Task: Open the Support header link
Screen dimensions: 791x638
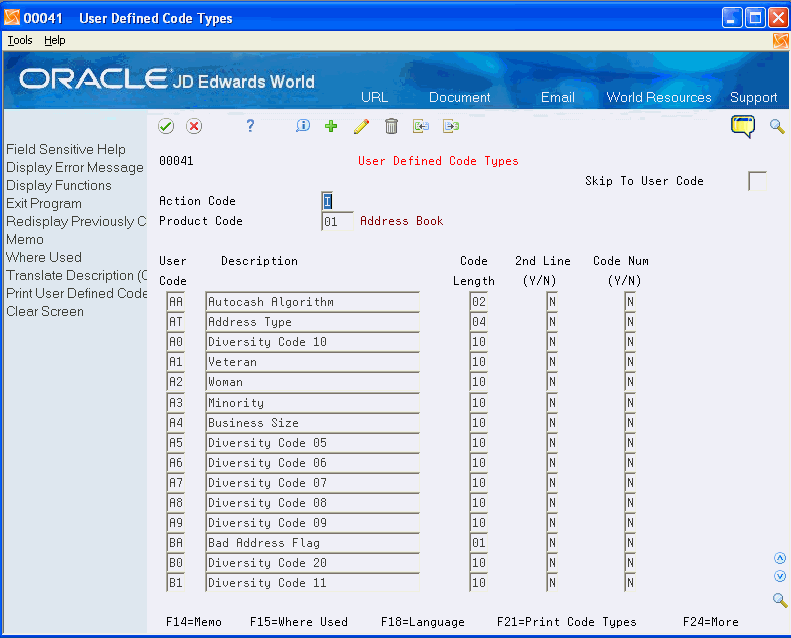Action: tap(753, 97)
